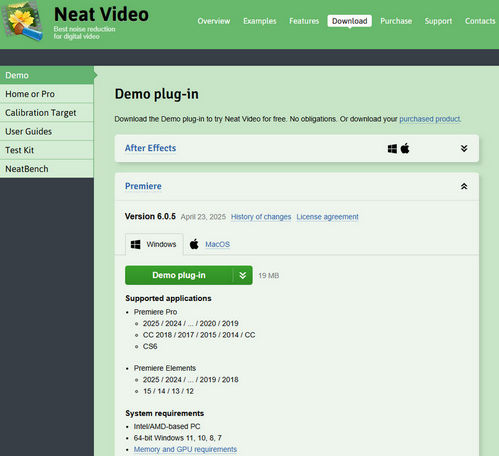This screenshot has width=499, height=456.
Task: Open Home or Pro in the sidebar
Action: (47, 94)
